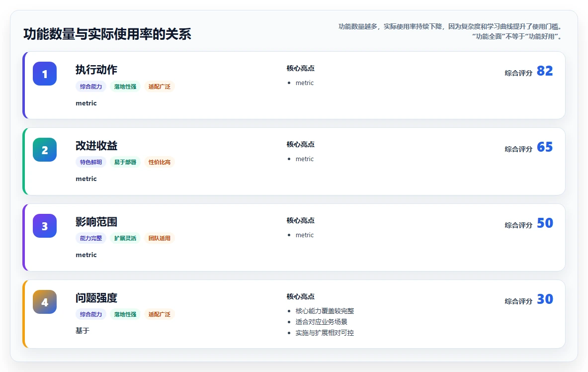Click bold metric text under 执行动作 tags
This screenshot has width=588, height=372.
(86, 103)
